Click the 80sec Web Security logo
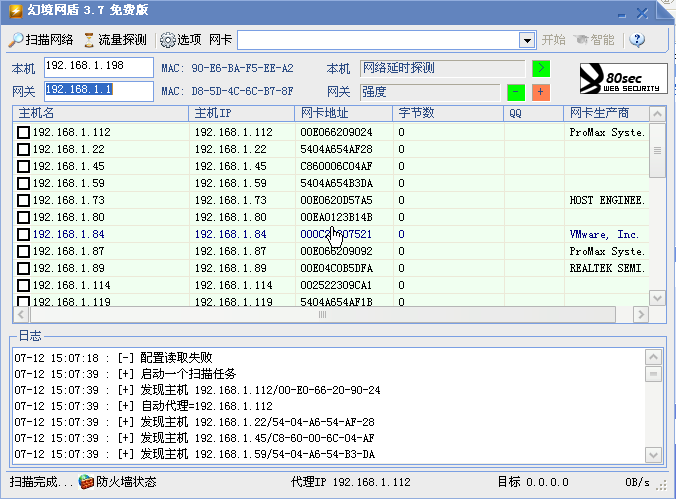Image resolution: width=676 pixels, height=499 pixels. 623,78
